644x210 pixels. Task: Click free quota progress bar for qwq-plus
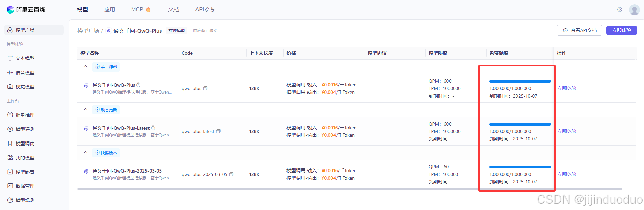tap(520, 81)
